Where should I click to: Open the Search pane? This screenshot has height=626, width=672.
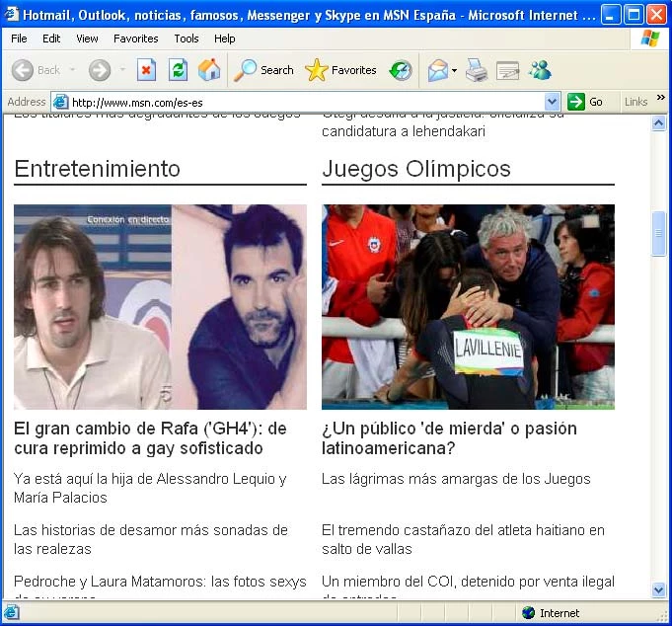coord(263,70)
